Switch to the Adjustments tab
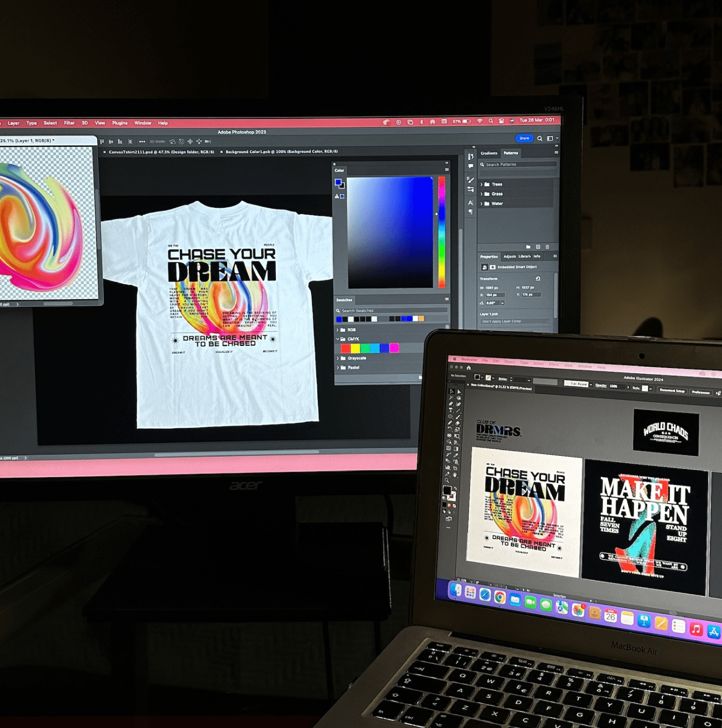The height and width of the screenshot is (728, 722). tap(509, 257)
